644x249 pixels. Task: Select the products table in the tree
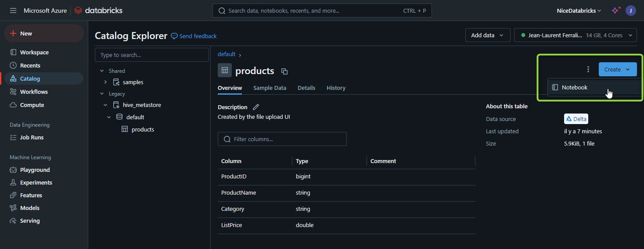pos(143,129)
